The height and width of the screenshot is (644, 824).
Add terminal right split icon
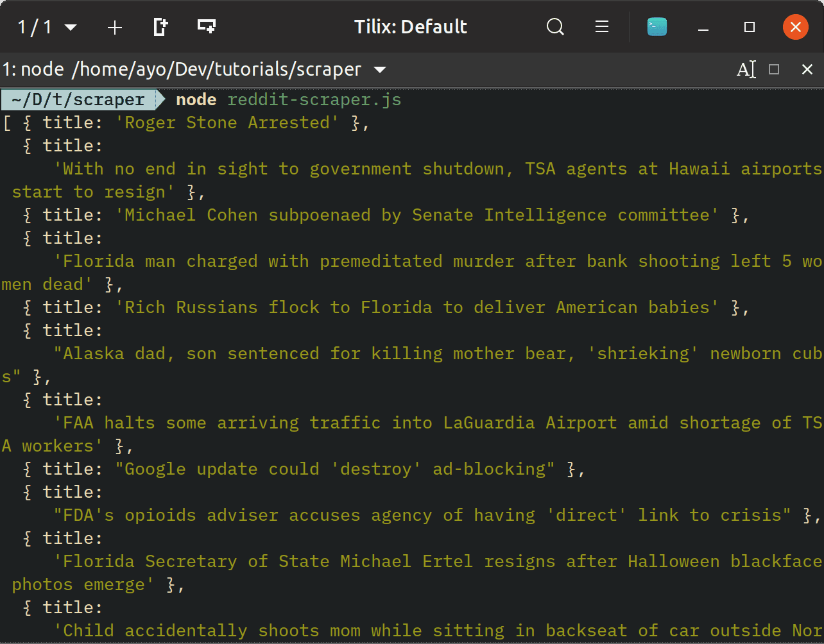160,27
